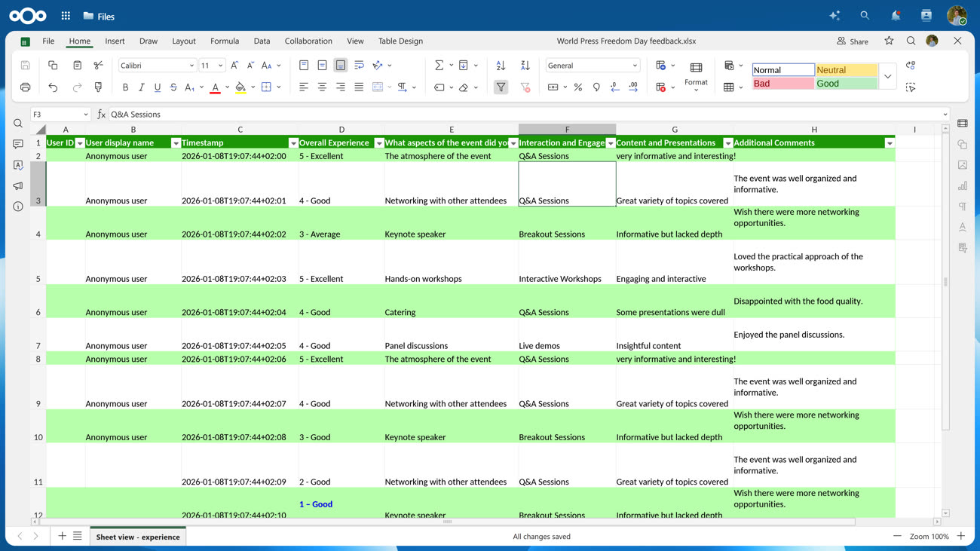The width and height of the screenshot is (980, 551).
Task: Expand the cell styles gallery
Action: coord(887,76)
